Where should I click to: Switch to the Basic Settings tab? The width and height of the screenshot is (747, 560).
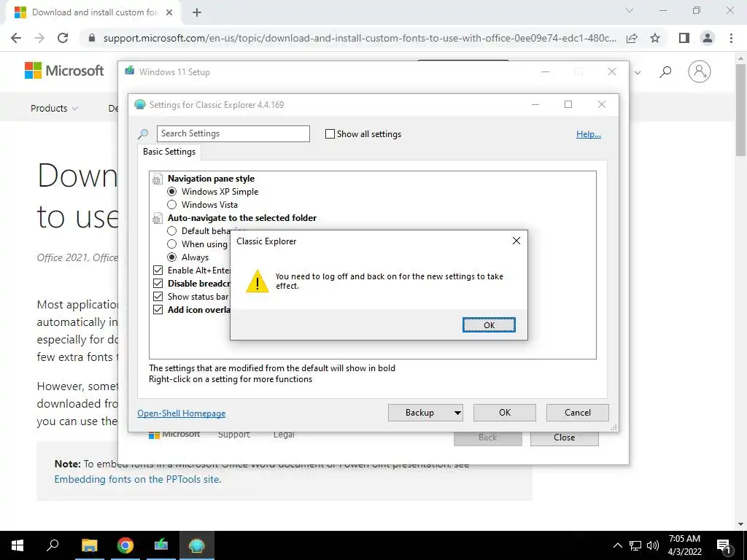(169, 152)
